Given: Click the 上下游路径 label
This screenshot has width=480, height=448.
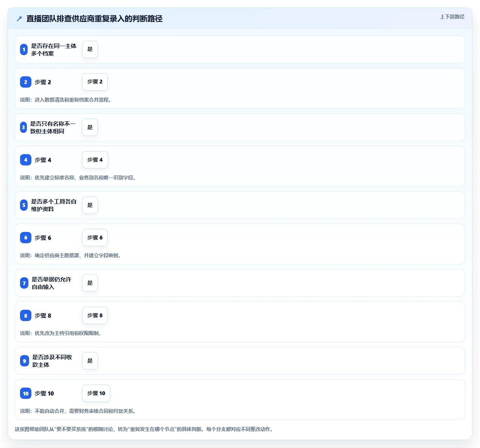Looking at the screenshot, I should (452, 17).
